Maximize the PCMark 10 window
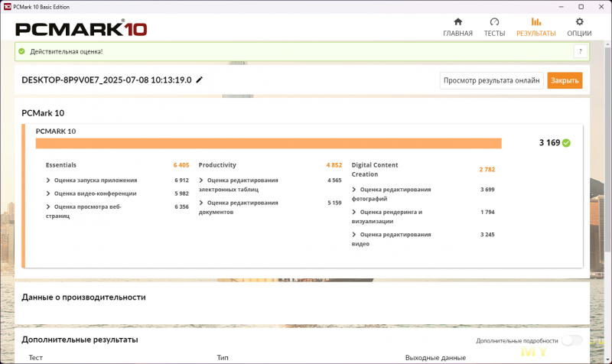612x364 pixels. click(x=581, y=7)
